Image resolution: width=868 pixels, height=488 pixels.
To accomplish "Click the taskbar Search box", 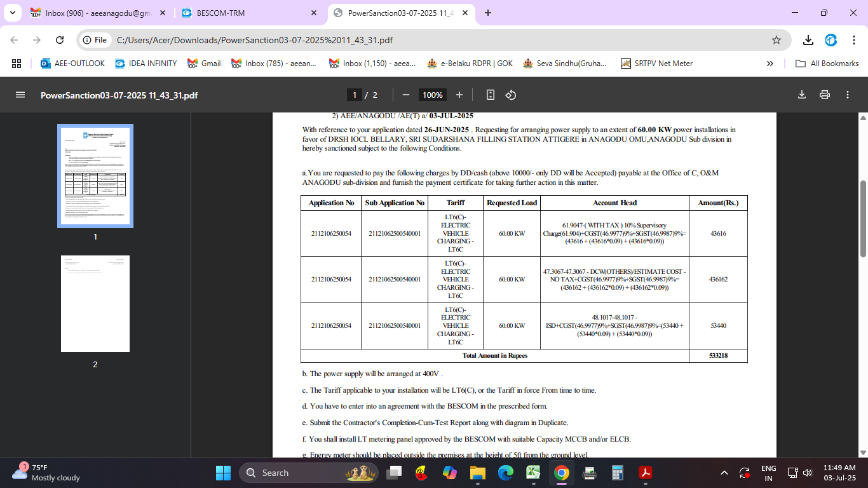I will pos(308,473).
